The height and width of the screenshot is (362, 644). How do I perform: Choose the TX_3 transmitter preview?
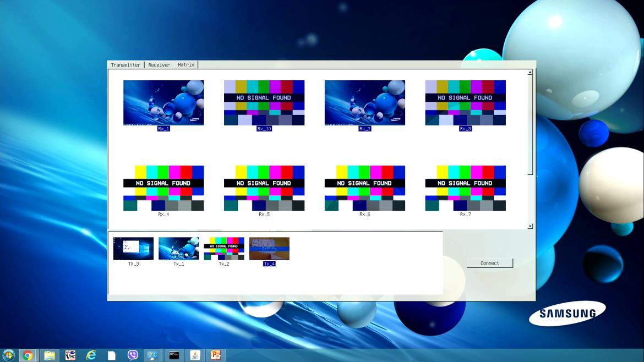pyautogui.click(x=133, y=249)
